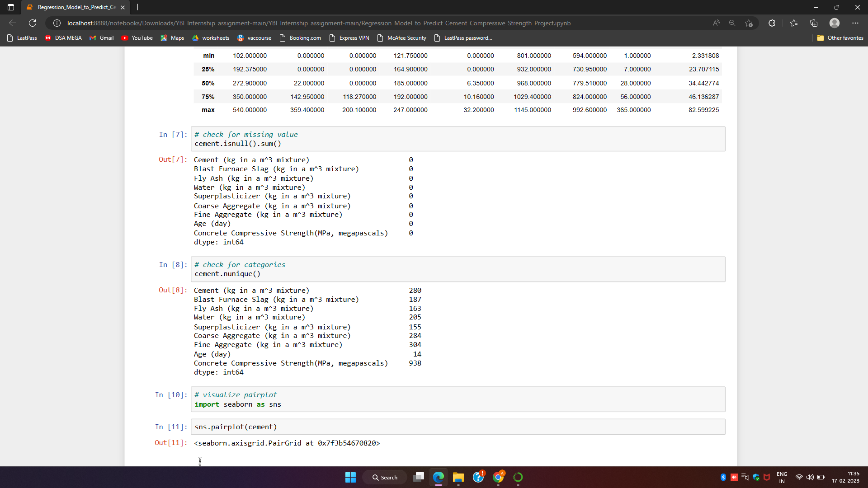Open the Favorites list icon
This screenshot has height=488, width=868.
tap(794, 23)
